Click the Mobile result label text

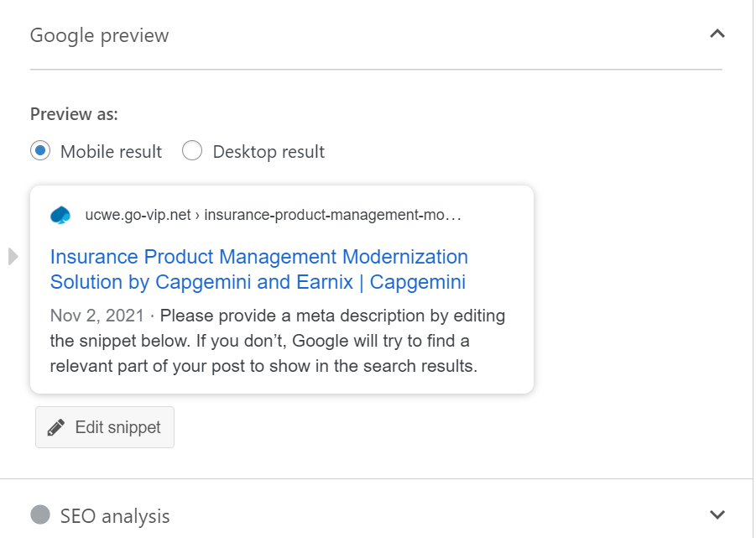click(111, 152)
